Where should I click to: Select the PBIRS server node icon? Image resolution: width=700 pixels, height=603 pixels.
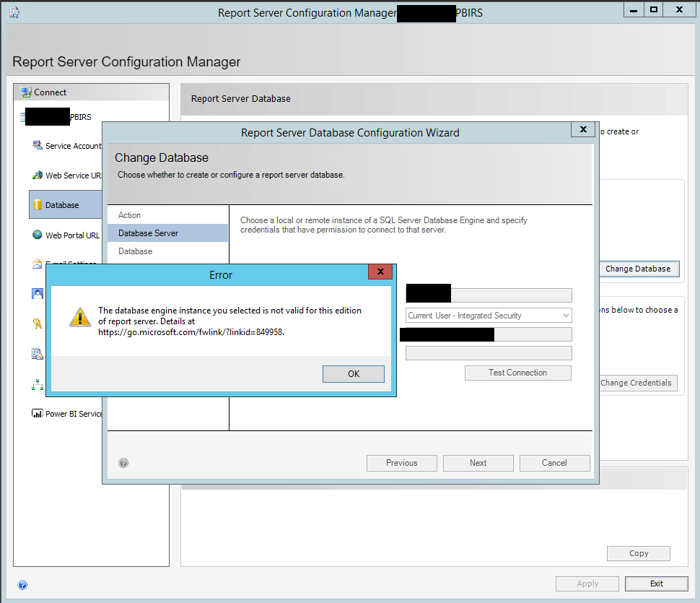(x=22, y=117)
